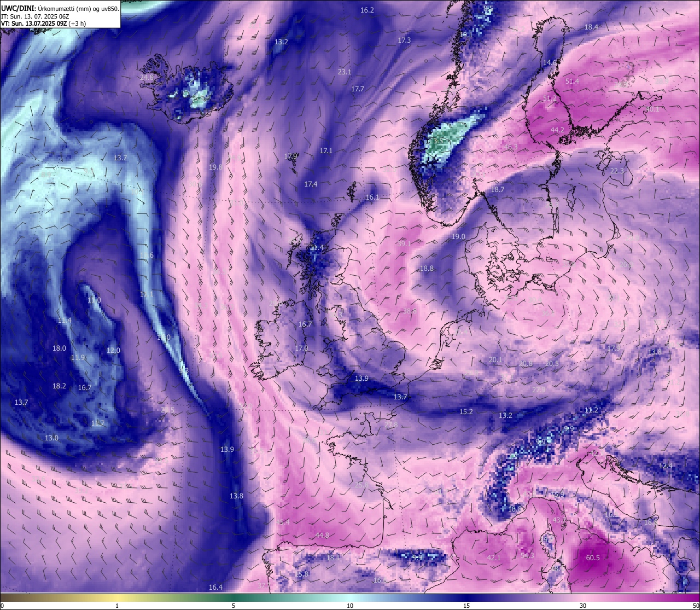Click the valid time line "VT: Sun. 13.07.2025 09Z (+3 h)"
The width and height of the screenshot is (700, 610).
click(x=44, y=24)
